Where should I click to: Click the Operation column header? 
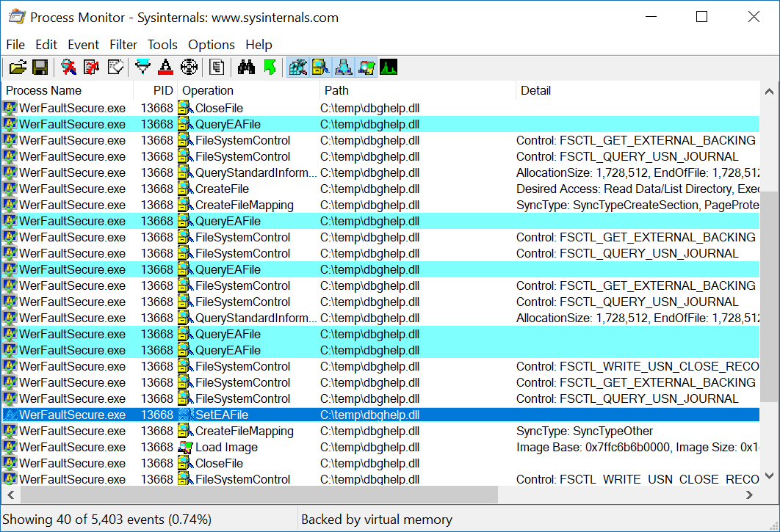pyautogui.click(x=208, y=90)
